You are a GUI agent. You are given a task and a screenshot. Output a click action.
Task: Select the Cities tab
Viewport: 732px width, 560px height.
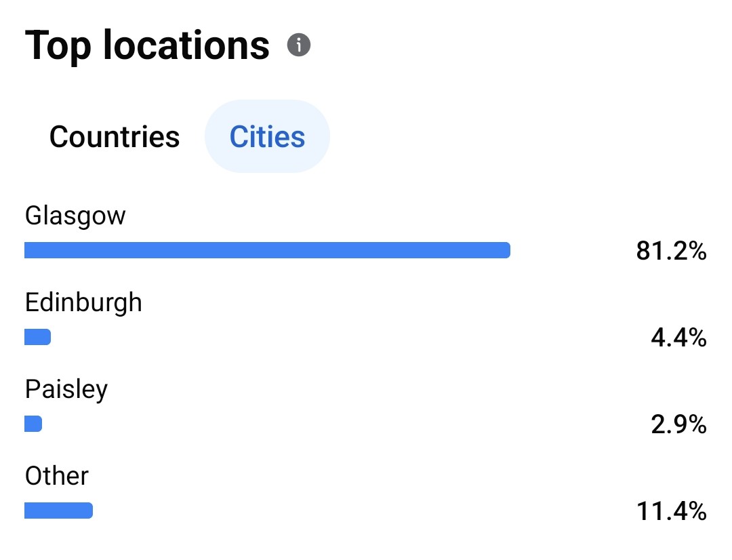267,137
